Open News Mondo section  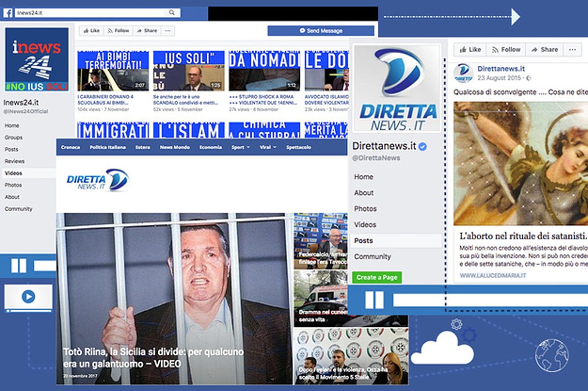pos(174,147)
